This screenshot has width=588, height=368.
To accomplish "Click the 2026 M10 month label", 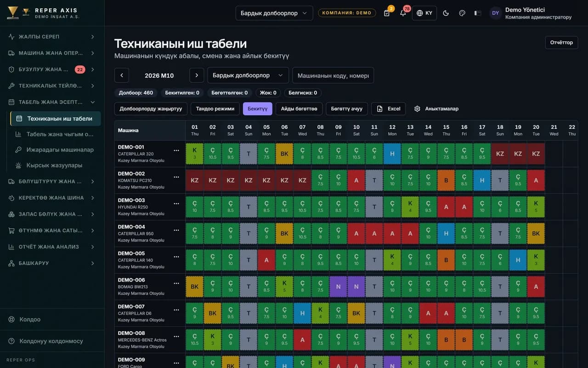I will (159, 75).
